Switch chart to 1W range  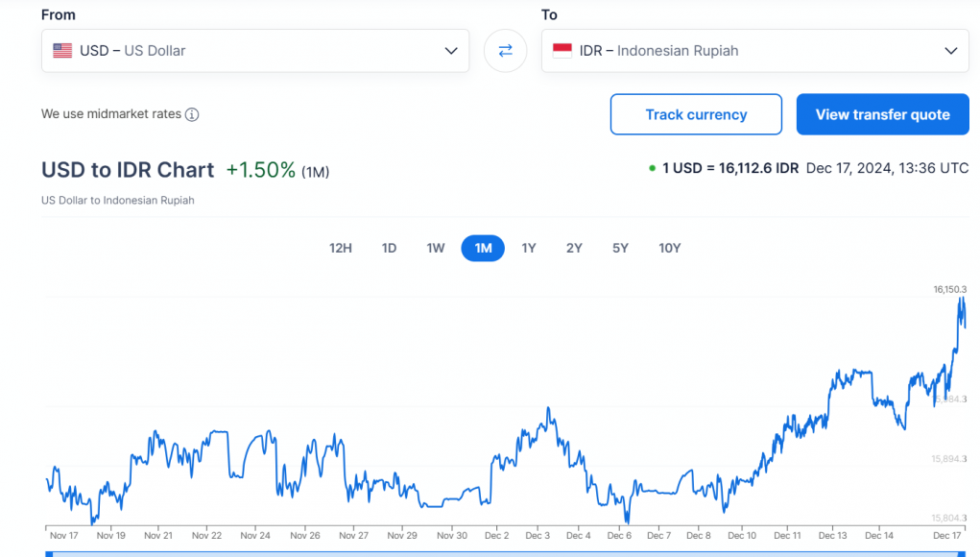[x=436, y=248]
